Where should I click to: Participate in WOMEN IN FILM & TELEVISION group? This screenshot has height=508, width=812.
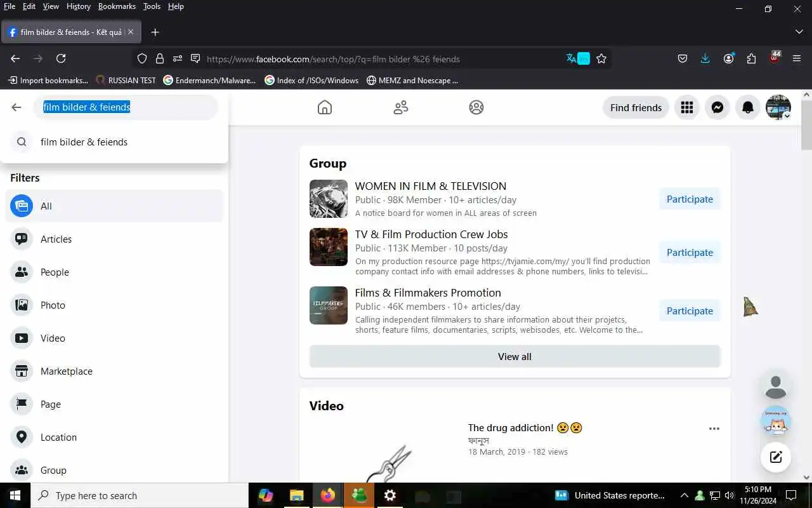tap(690, 199)
